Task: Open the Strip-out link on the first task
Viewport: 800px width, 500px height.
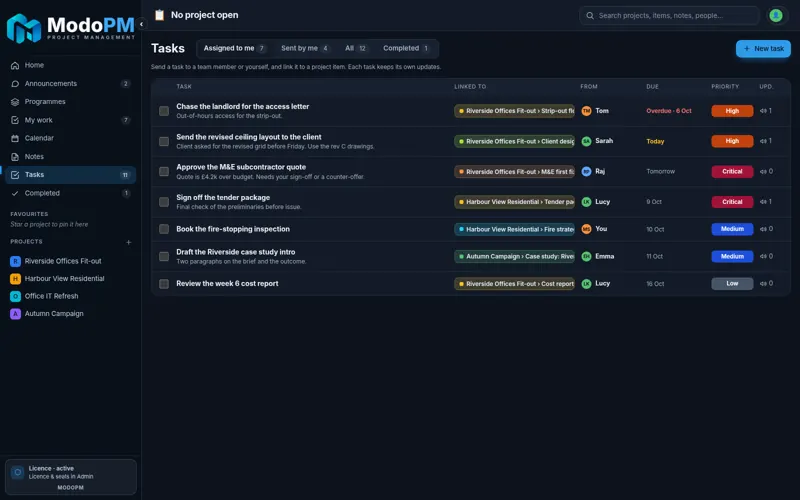Action: pos(514,111)
